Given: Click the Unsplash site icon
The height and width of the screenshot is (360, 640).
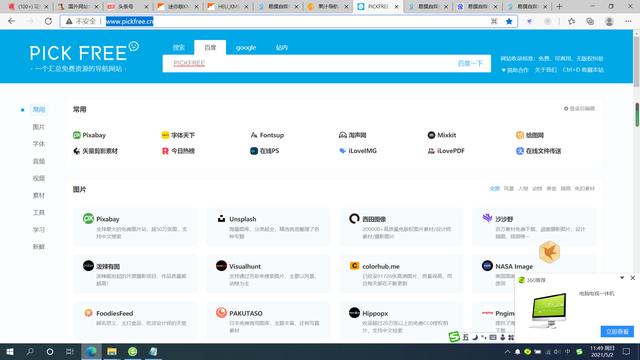Looking at the screenshot, I should click(x=221, y=219).
